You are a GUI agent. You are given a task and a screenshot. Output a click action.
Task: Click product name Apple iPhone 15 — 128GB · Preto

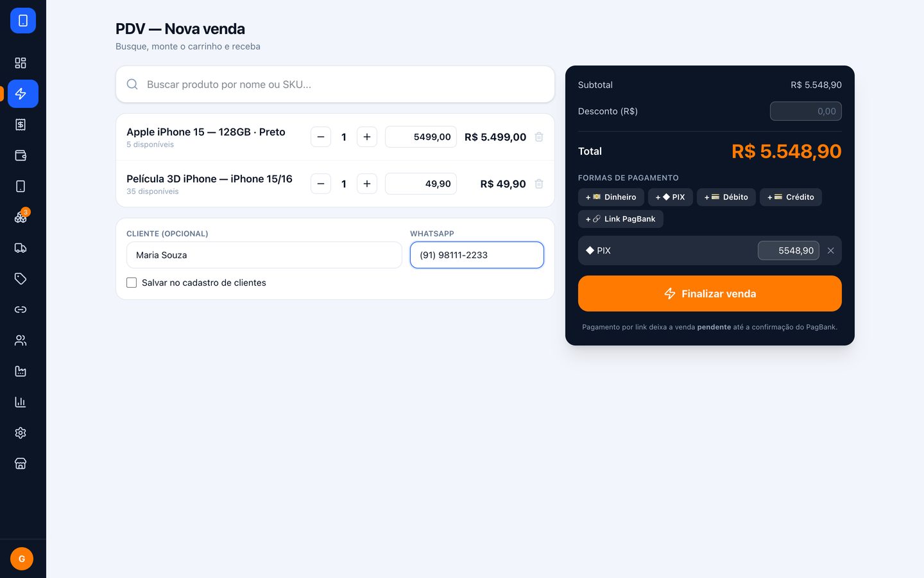[x=206, y=132]
